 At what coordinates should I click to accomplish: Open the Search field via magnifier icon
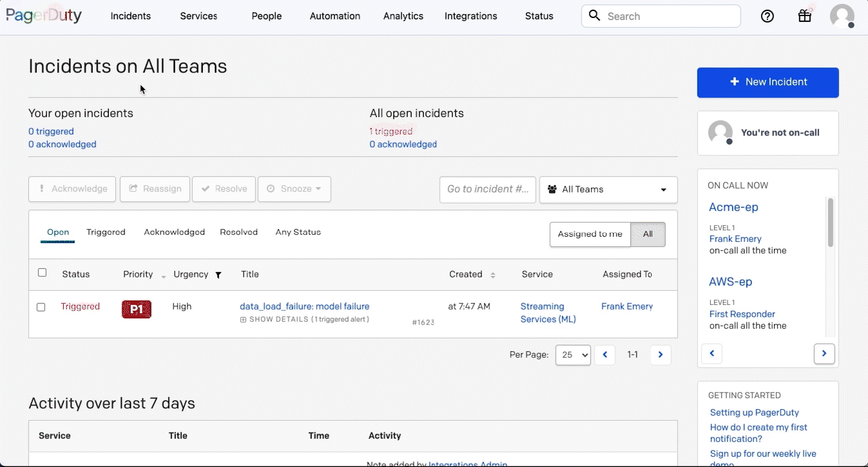pyautogui.click(x=594, y=16)
